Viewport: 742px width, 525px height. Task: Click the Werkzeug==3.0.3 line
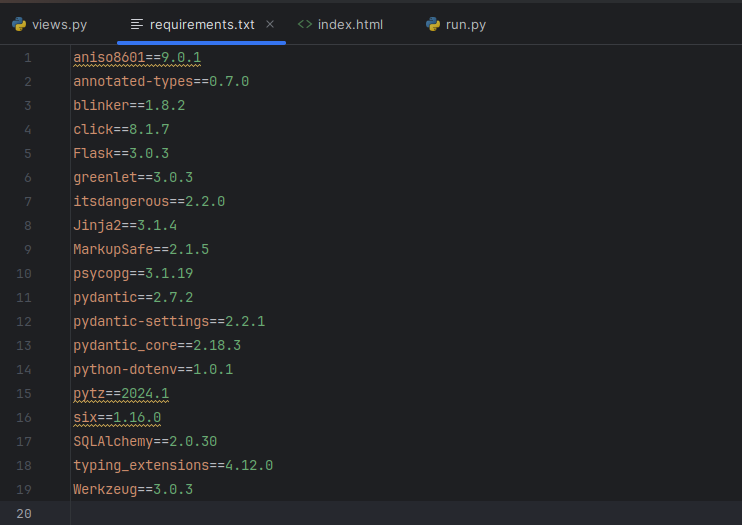point(133,489)
